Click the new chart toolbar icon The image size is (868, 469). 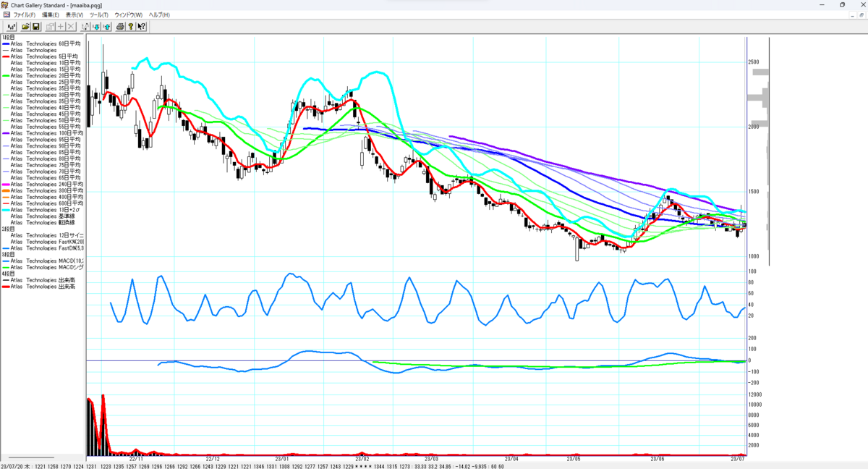pyautogui.click(x=12, y=27)
